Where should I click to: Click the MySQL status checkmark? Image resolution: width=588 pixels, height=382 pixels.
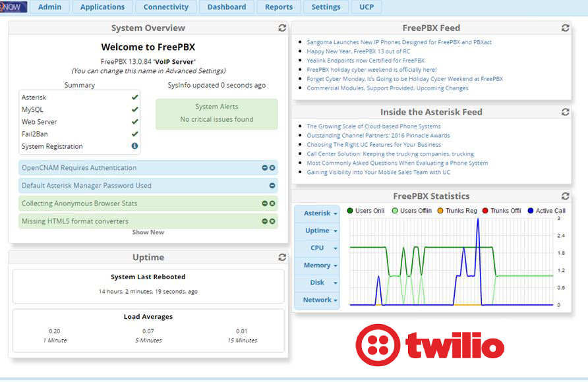[x=135, y=109]
